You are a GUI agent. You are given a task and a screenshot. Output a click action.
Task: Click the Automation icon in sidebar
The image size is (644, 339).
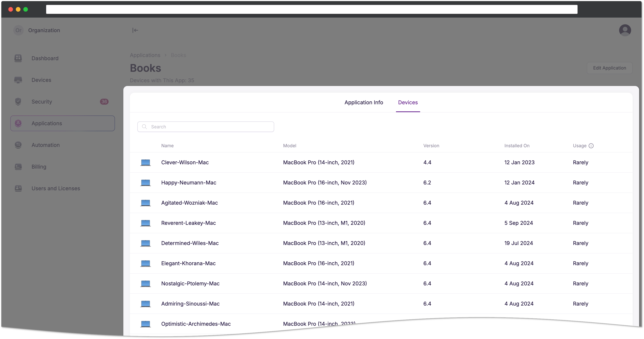(x=18, y=145)
